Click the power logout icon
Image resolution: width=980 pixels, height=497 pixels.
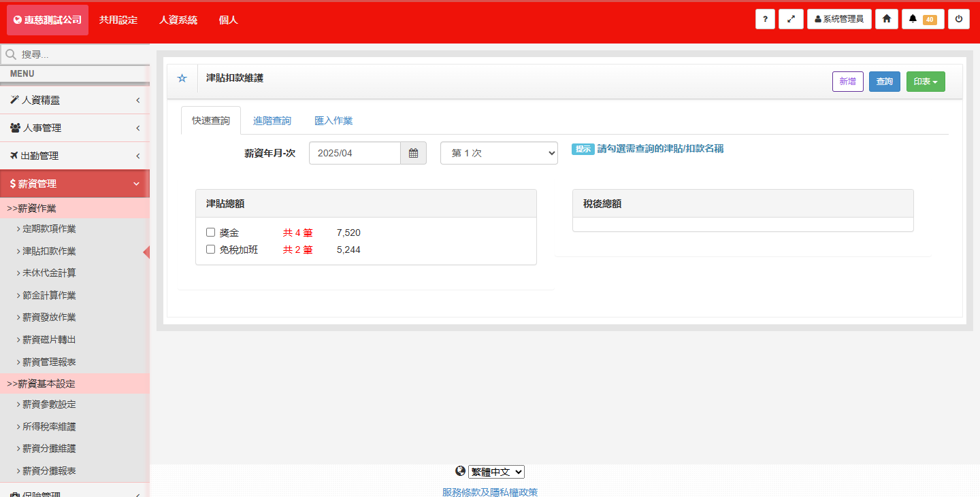tap(958, 19)
